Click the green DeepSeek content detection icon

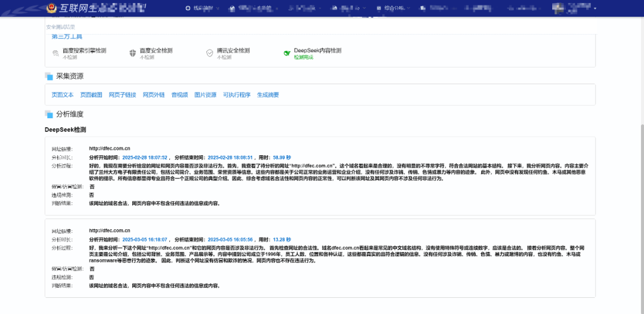click(x=287, y=53)
